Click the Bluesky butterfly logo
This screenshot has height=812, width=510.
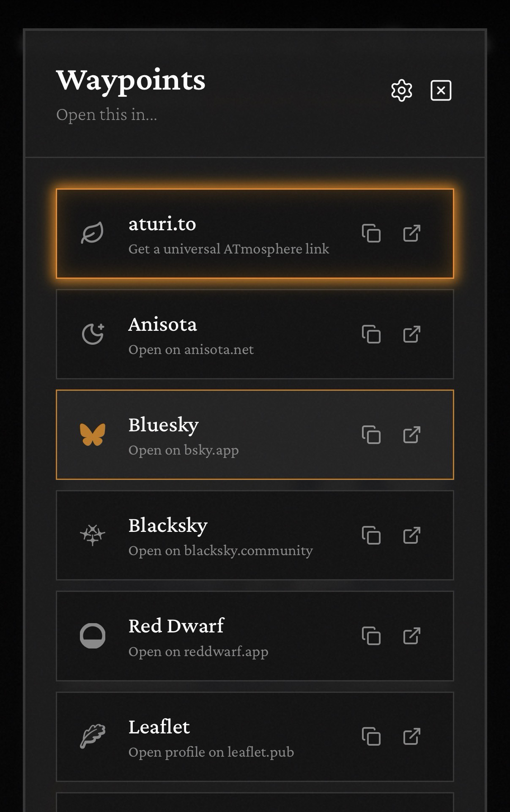tap(93, 435)
